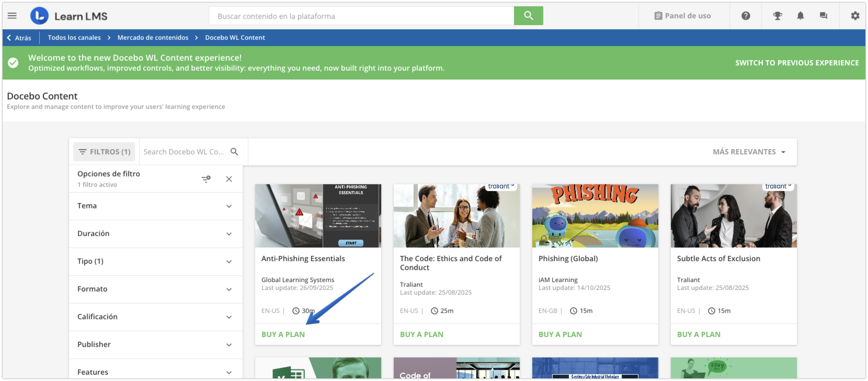Open the Phishing (Global) course thumbnail
The width and height of the screenshot is (868, 381).
(x=595, y=216)
